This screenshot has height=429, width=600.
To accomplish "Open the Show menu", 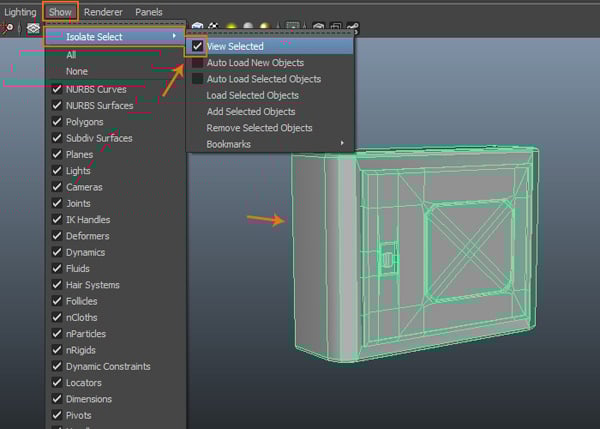I will pyautogui.click(x=60, y=12).
